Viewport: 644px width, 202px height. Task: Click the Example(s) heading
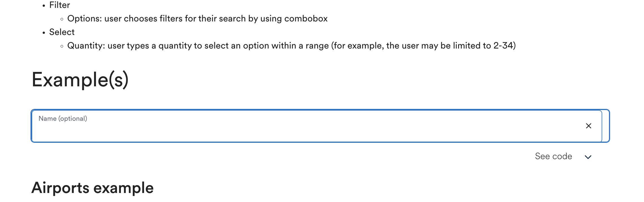(x=81, y=80)
